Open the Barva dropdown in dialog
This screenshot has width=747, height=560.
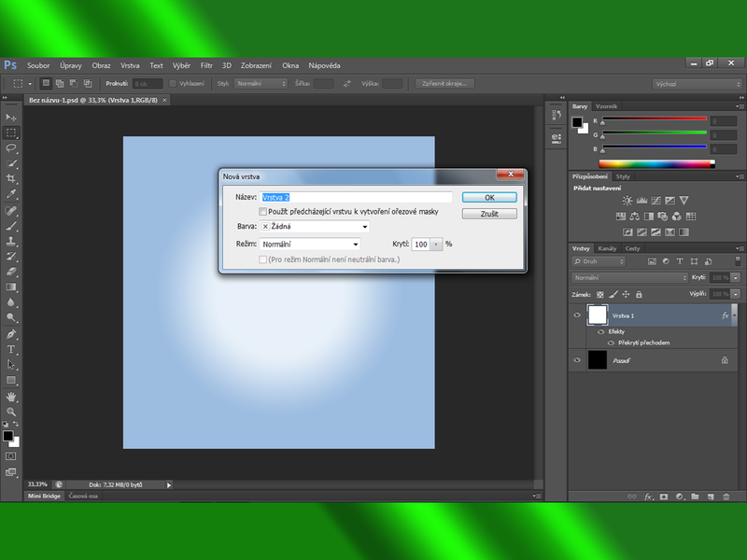pos(315,227)
